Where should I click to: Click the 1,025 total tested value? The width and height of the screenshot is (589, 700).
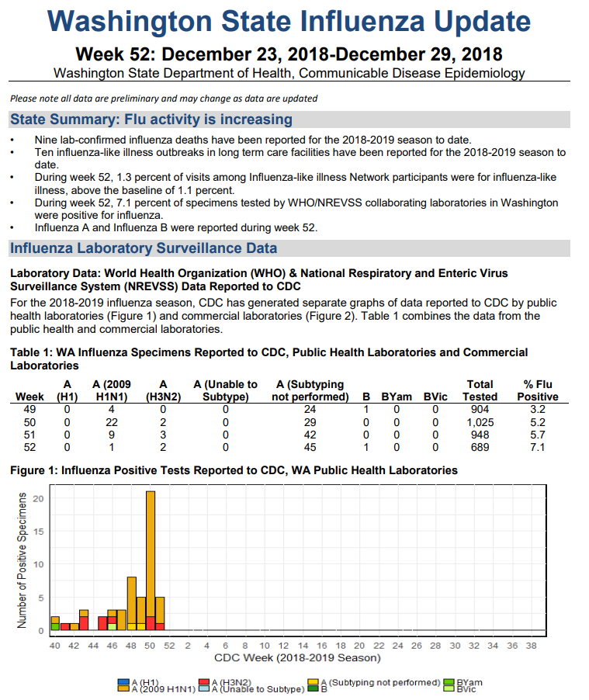click(480, 421)
